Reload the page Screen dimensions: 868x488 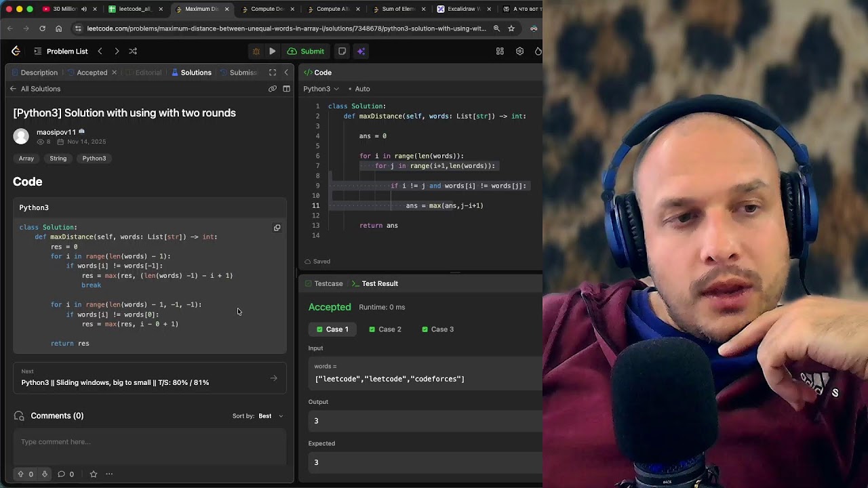pos(42,28)
